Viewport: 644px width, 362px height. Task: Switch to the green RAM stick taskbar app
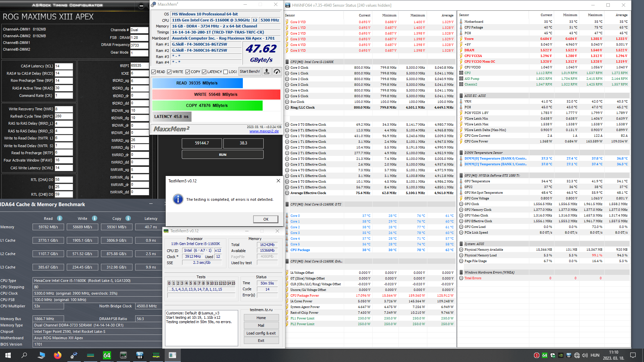(91, 355)
